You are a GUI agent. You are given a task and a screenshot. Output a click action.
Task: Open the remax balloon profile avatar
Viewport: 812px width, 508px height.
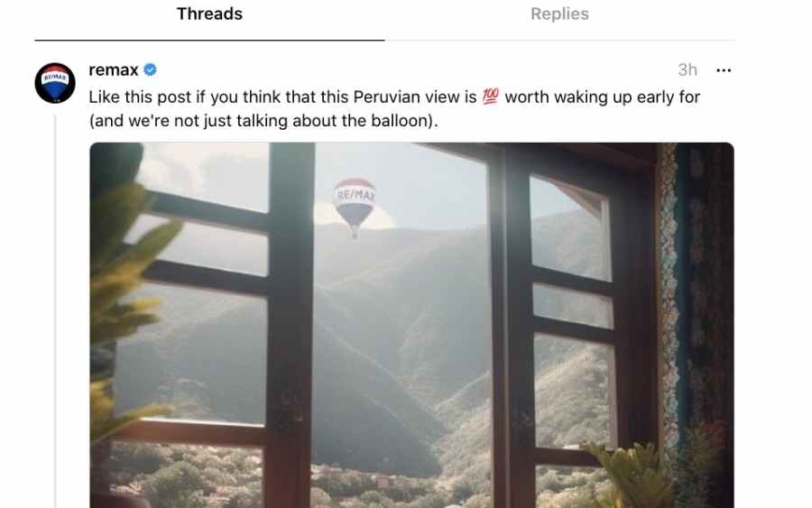coord(55,83)
